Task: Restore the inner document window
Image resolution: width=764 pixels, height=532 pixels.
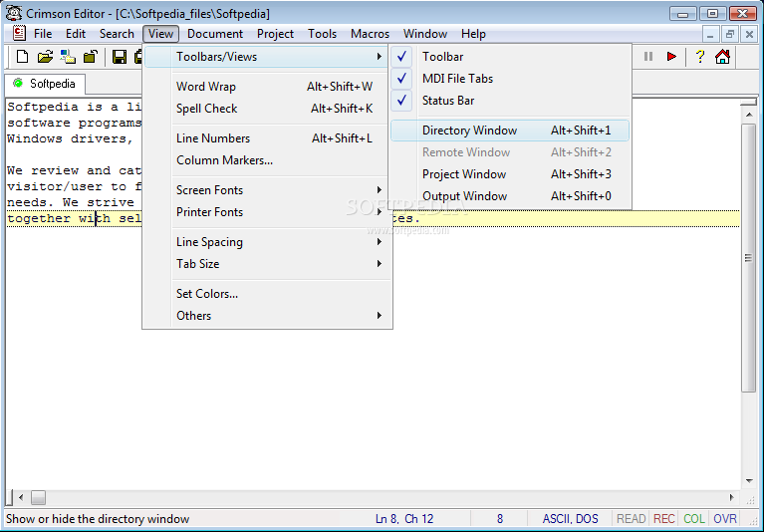Action: tap(729, 34)
